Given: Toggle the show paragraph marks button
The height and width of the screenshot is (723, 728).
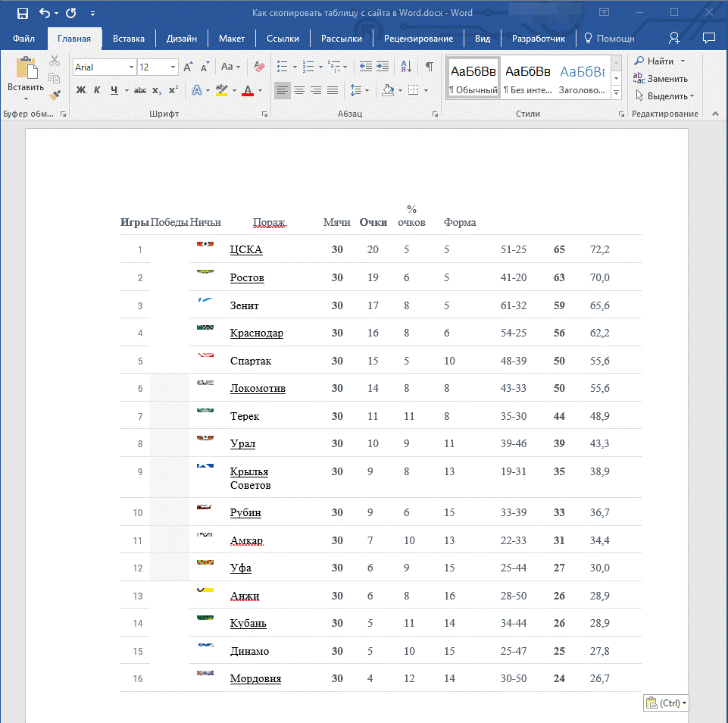Looking at the screenshot, I should (x=430, y=67).
